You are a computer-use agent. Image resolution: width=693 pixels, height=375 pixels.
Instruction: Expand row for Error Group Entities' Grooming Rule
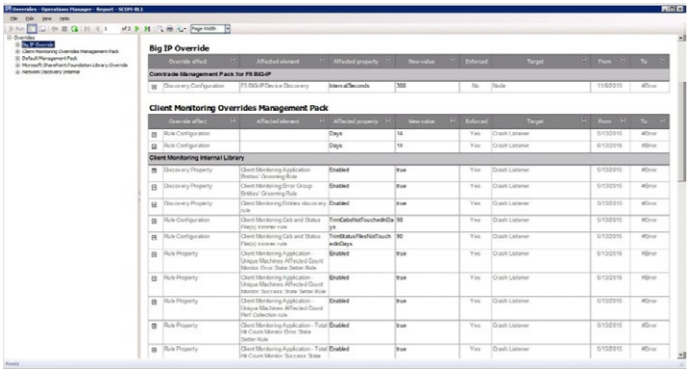(154, 188)
